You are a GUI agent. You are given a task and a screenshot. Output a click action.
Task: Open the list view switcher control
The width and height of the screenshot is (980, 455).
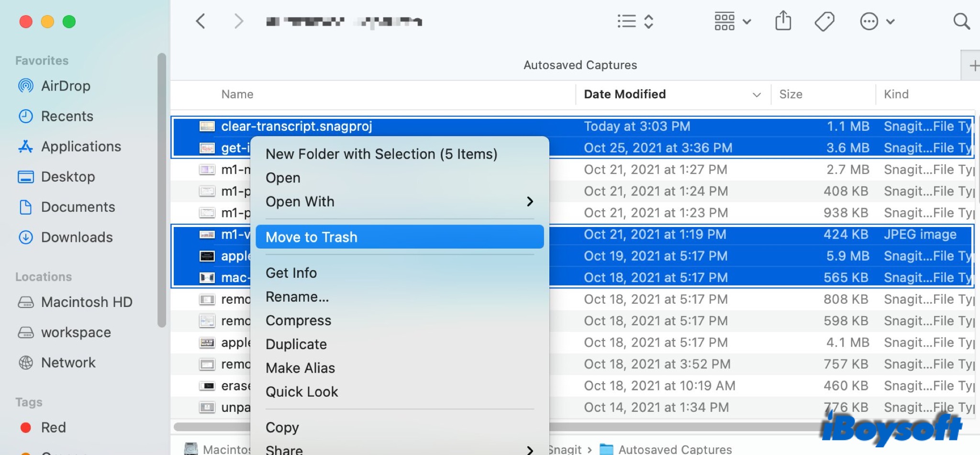coord(635,22)
